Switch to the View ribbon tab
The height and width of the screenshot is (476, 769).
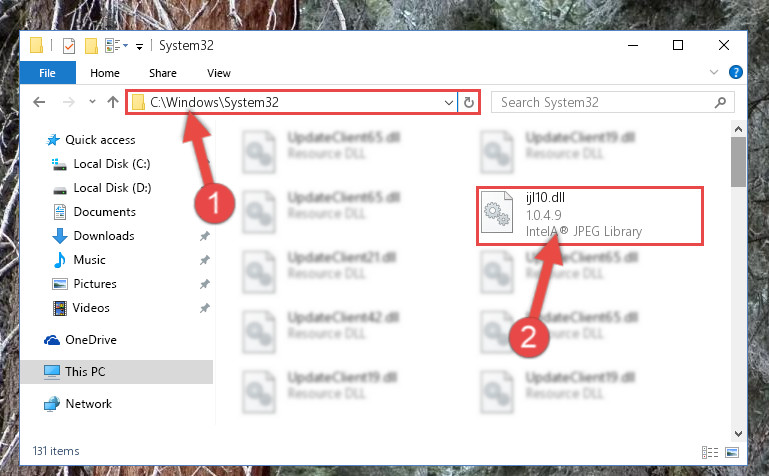[x=219, y=73]
